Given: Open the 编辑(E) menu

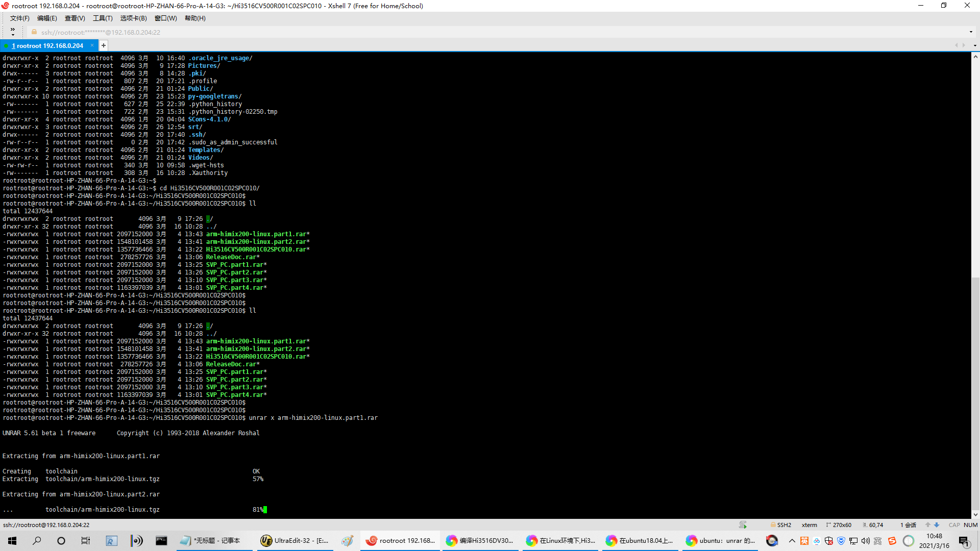Looking at the screenshot, I should [x=47, y=18].
